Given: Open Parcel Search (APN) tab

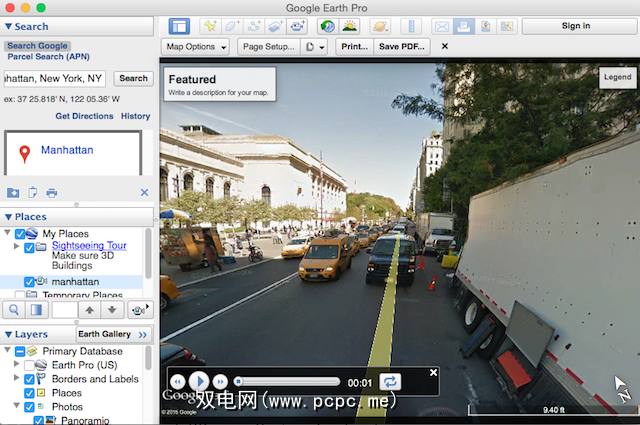Looking at the screenshot, I should coord(48,57).
